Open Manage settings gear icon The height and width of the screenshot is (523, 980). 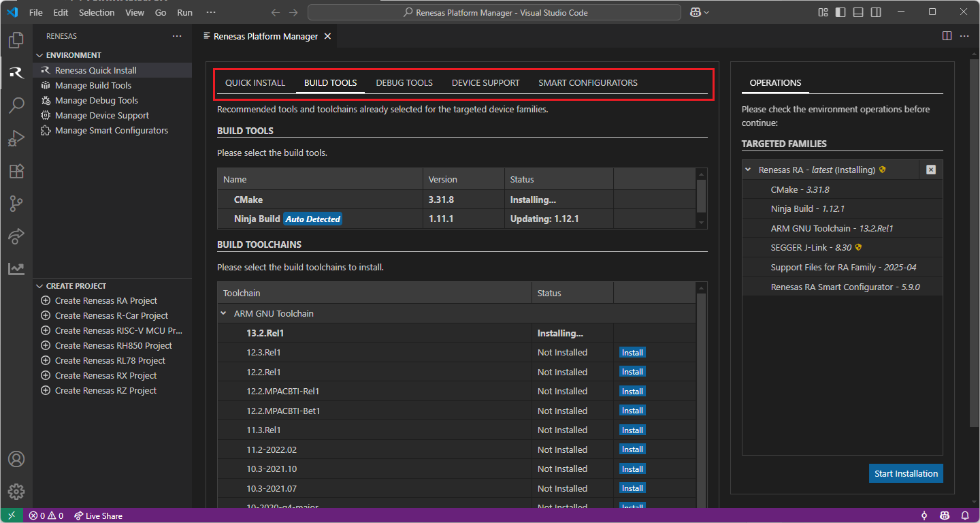[16, 491]
